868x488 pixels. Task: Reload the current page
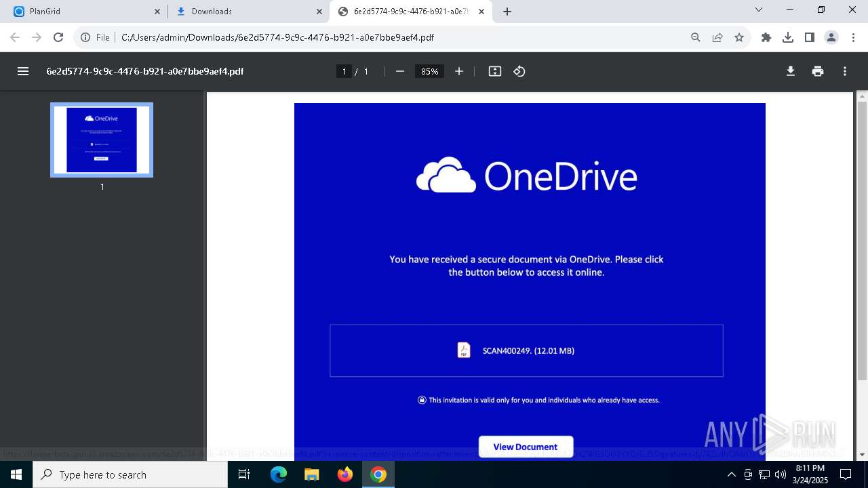[x=58, y=37]
